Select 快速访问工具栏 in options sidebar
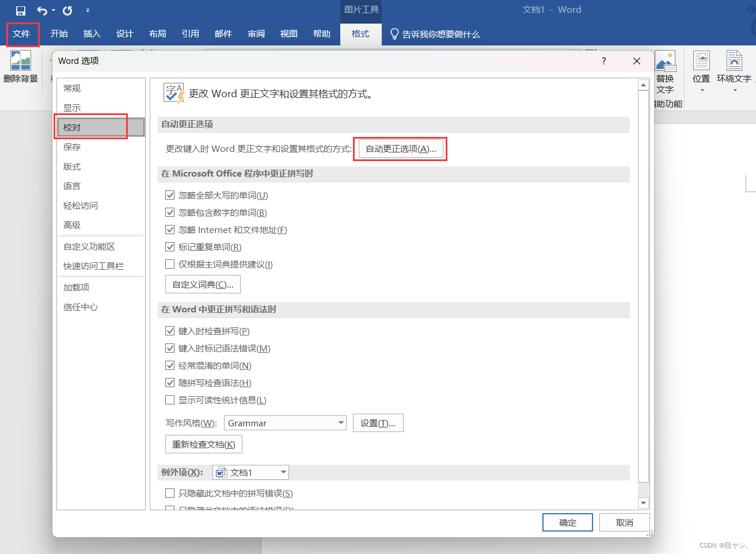Image resolution: width=756 pixels, height=554 pixels. (101, 266)
